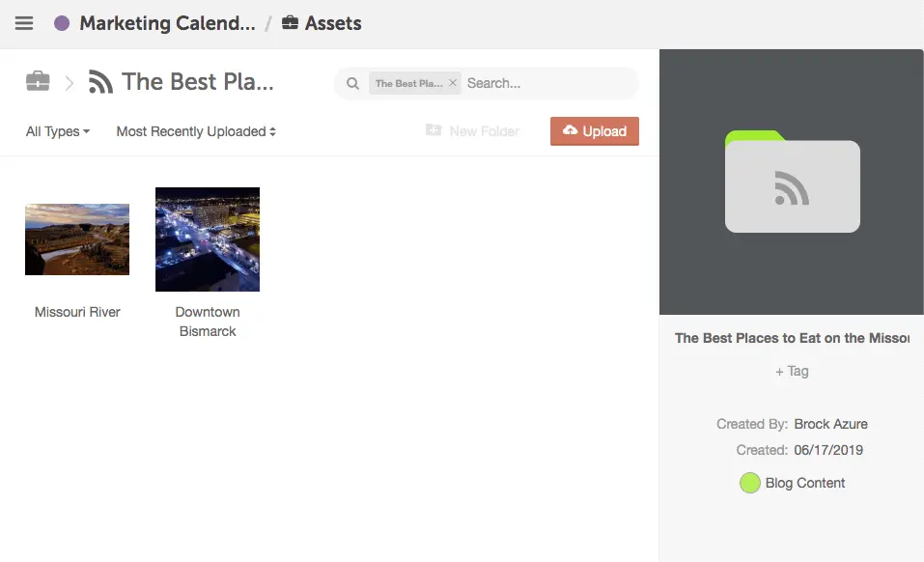Click into the Search... input field
The width and height of the screenshot is (924, 562).
pyautogui.click(x=548, y=84)
